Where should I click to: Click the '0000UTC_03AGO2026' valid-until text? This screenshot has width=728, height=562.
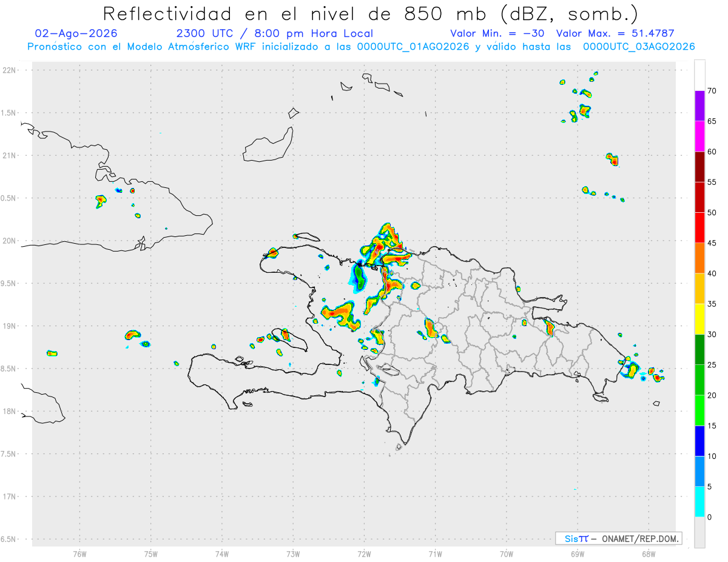click(x=639, y=47)
